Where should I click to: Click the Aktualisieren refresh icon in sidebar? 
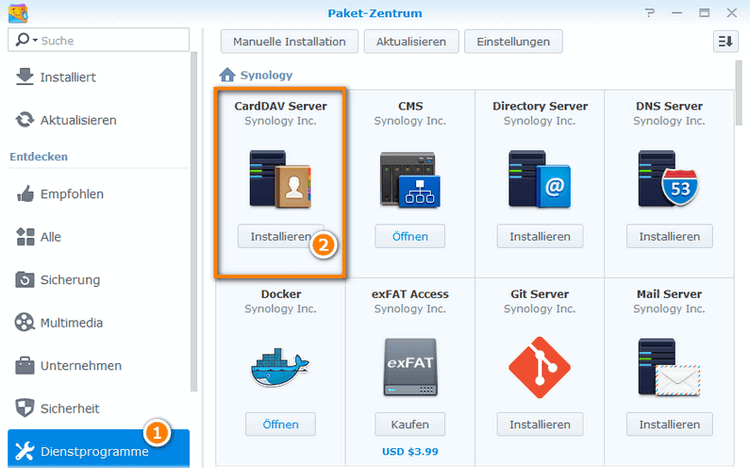24,120
